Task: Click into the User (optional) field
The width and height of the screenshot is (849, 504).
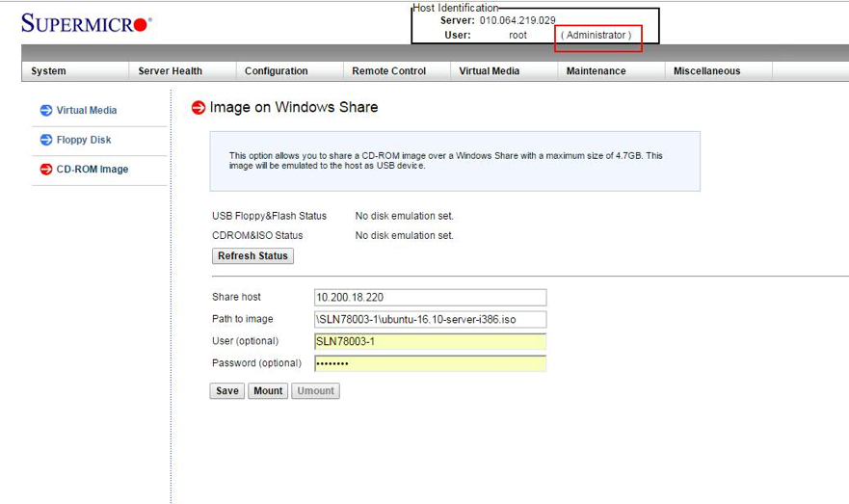Action: coord(430,342)
